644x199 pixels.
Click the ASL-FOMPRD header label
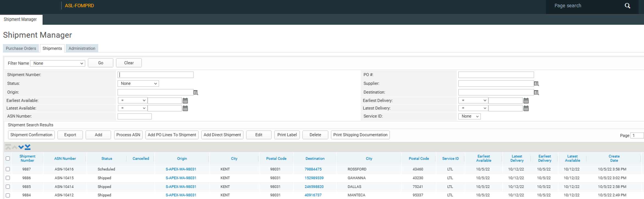[79, 6]
